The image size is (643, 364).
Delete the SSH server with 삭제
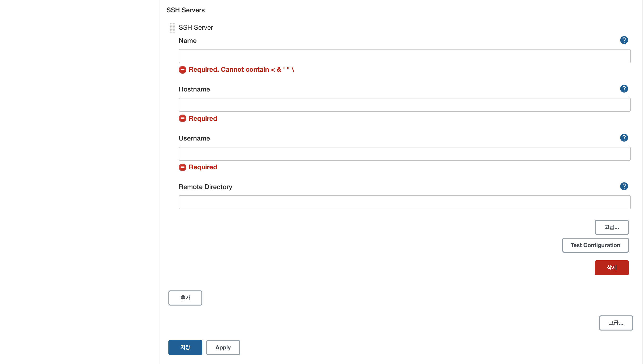[x=611, y=268]
